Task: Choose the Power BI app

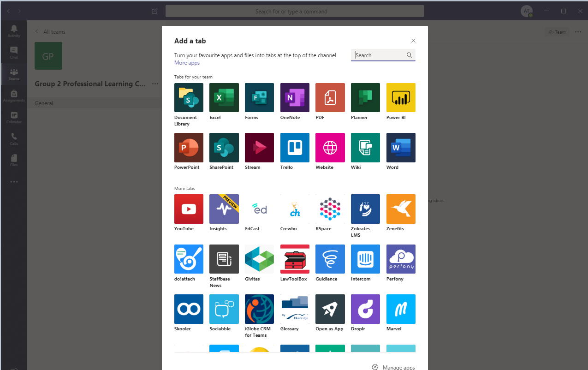Action: pos(401,97)
